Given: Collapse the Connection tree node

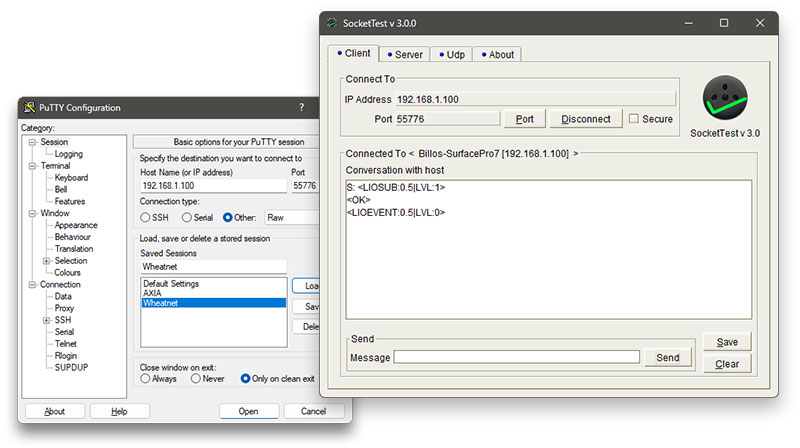Looking at the screenshot, I should [32, 285].
